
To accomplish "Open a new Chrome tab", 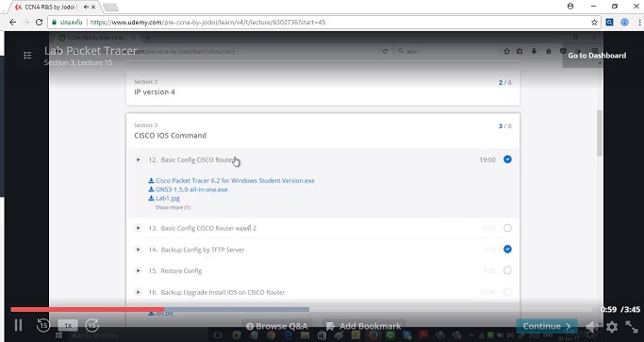I will pos(110,8).
